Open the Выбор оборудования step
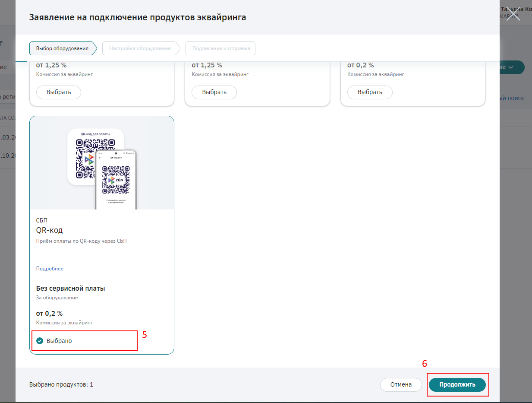 click(63, 48)
